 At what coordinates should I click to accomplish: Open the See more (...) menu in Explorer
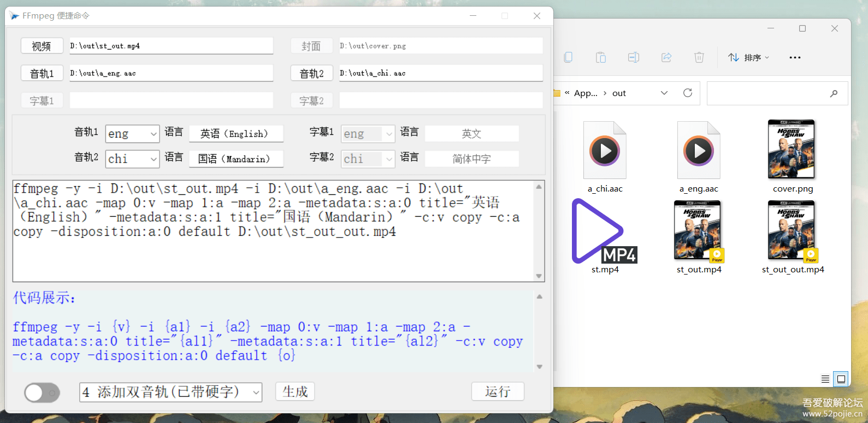tap(795, 57)
